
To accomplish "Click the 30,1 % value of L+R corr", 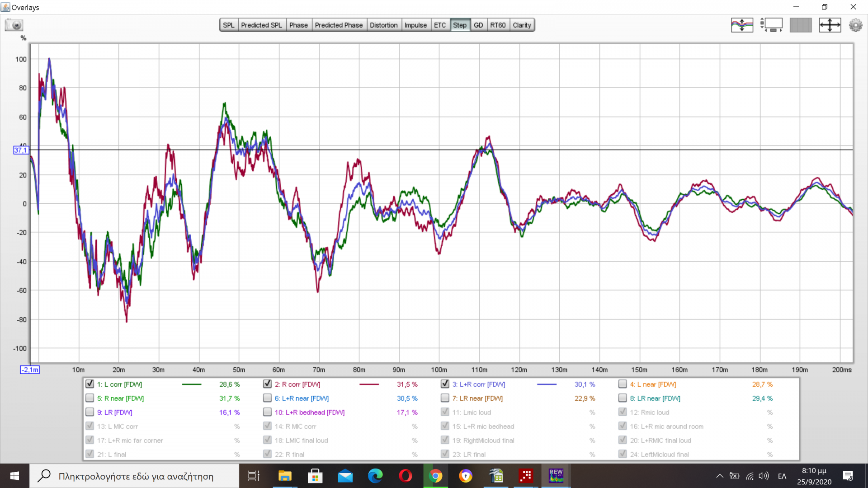I will click(x=585, y=385).
